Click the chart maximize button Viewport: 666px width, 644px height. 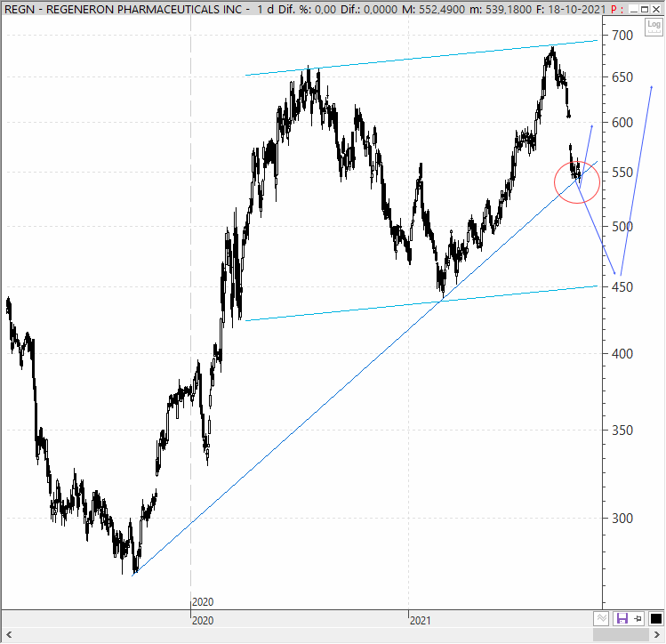[645, 9]
